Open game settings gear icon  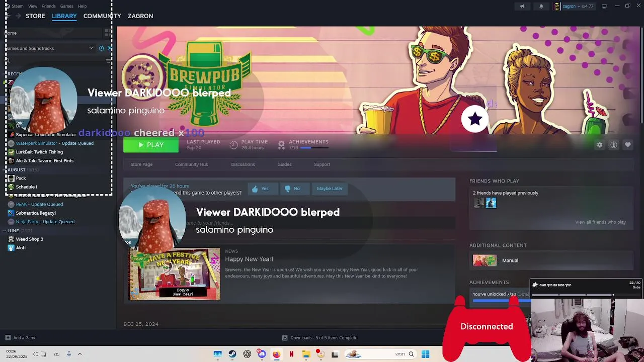pyautogui.click(x=600, y=145)
